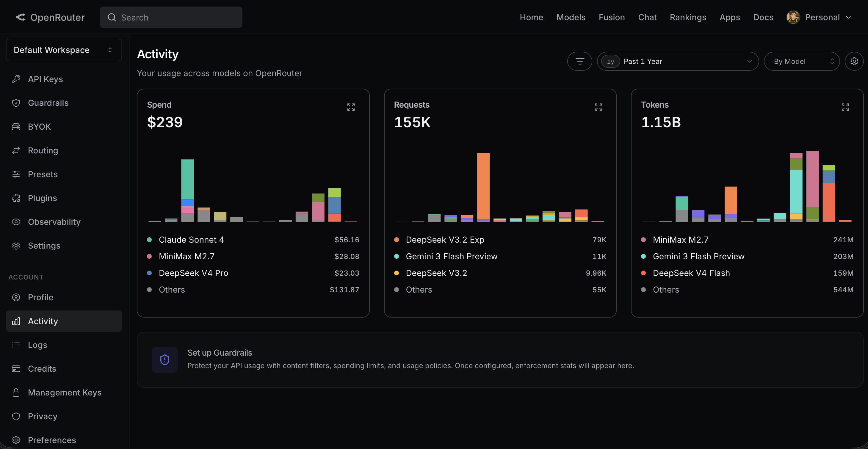
Task: Open Rankings in top navigation
Action: click(x=688, y=17)
